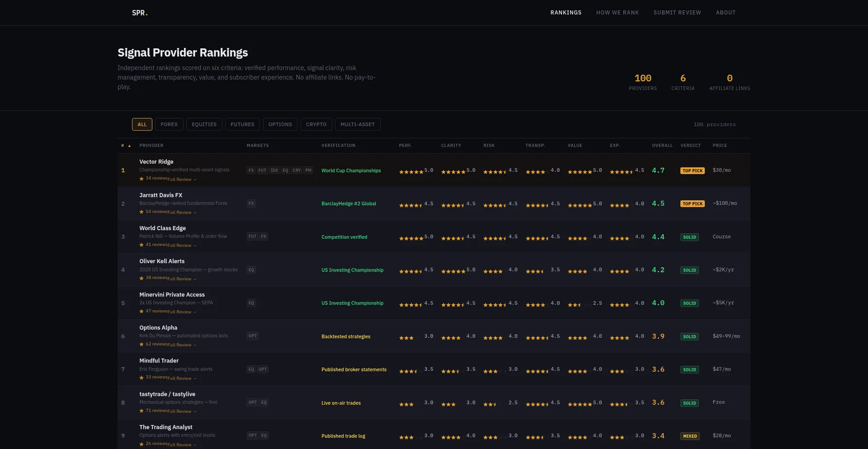Click Vector Ridge PM market tag
Image resolution: width=868 pixels, height=449 pixels.
[x=308, y=170]
